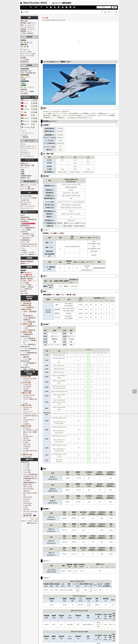The height and width of the screenshot is (644, 138).
Task: Click the F-14B jet screenshot image
Action: pos(79,84)
